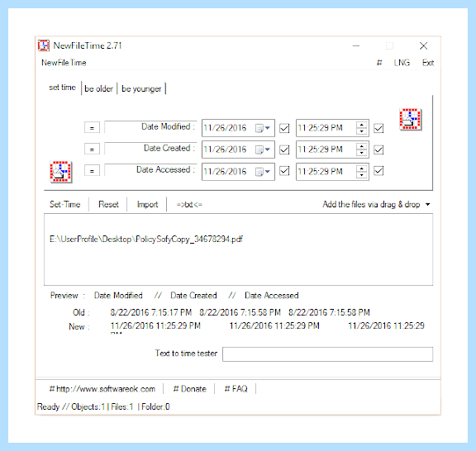Increase Date Modified time with up arrow

pos(362,125)
